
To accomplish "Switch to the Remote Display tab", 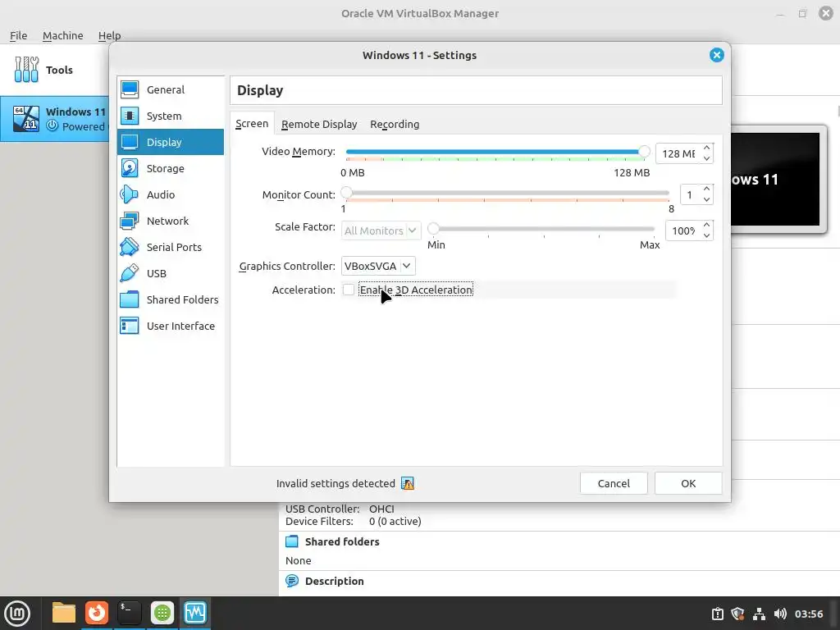I will coord(319,125).
